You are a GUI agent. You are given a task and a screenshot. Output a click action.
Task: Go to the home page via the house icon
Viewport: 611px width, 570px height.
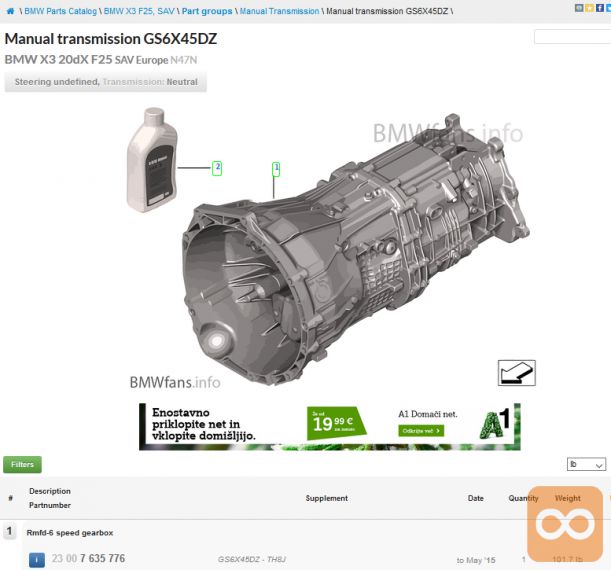tap(10, 11)
